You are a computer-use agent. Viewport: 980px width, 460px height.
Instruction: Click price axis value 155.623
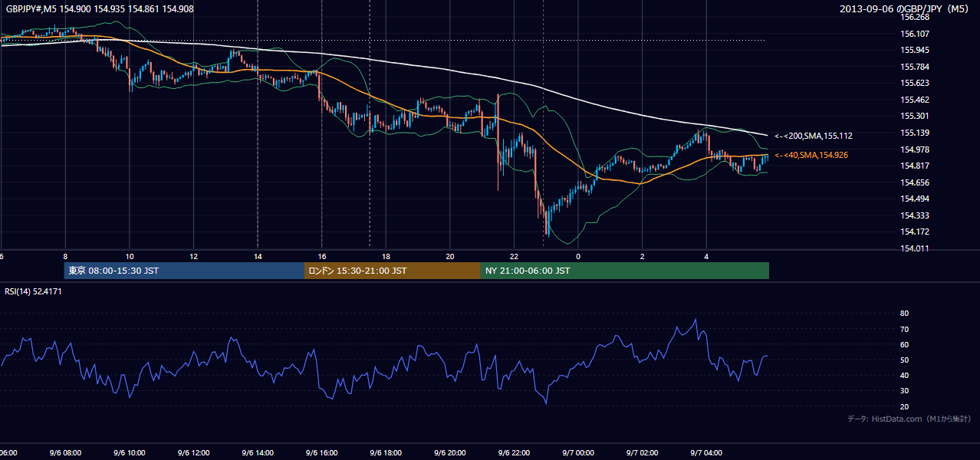click(x=913, y=83)
